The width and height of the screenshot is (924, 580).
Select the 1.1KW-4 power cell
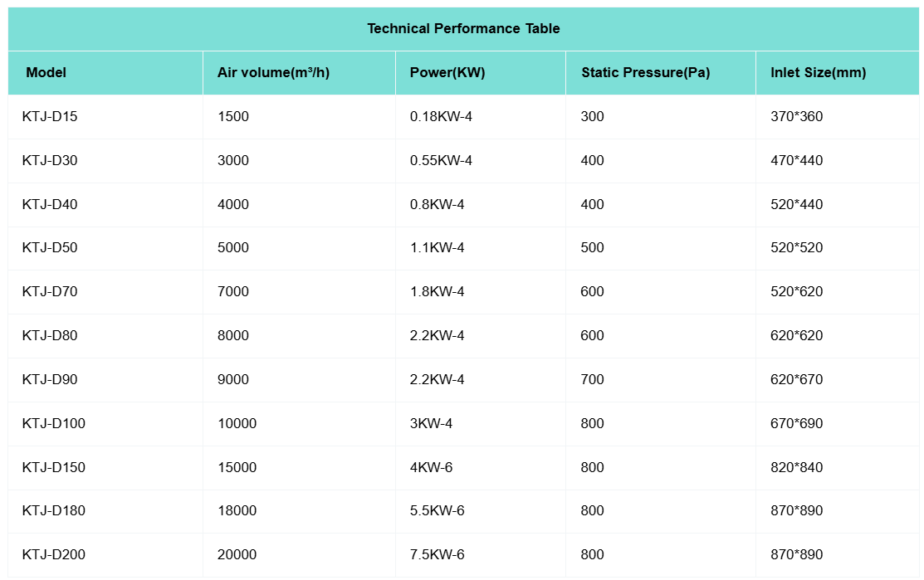click(437, 248)
